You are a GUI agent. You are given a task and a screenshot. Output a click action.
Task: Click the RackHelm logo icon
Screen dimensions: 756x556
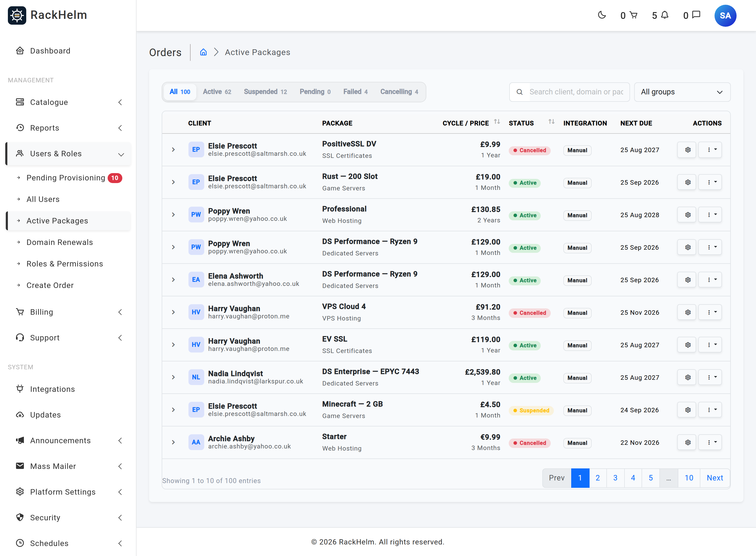click(x=17, y=15)
